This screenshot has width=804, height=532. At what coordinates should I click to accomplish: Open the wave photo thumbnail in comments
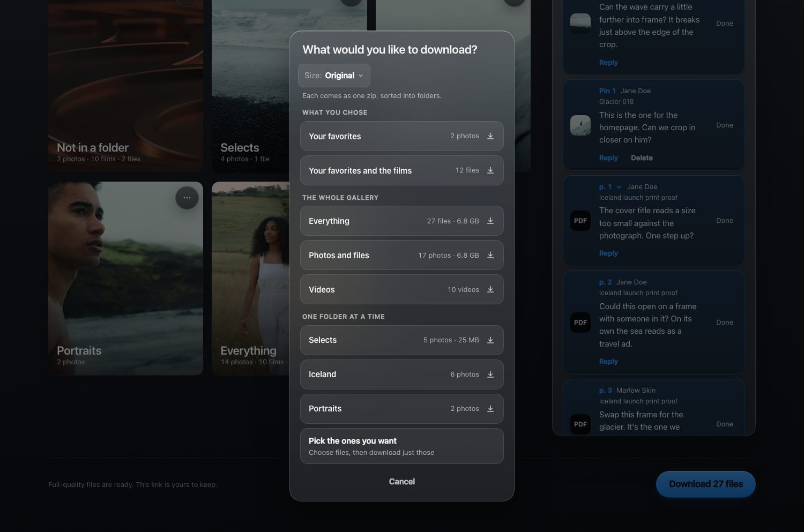click(580, 24)
